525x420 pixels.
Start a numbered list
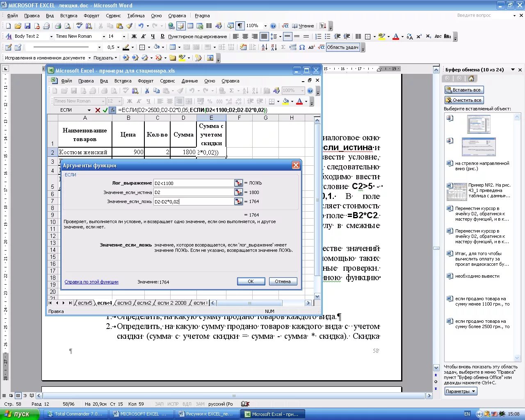pos(318,37)
